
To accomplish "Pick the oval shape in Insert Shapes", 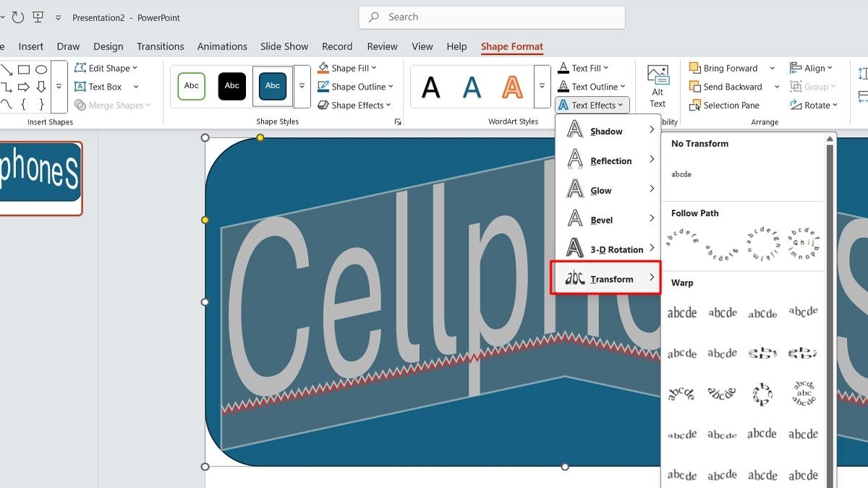I will (x=41, y=69).
